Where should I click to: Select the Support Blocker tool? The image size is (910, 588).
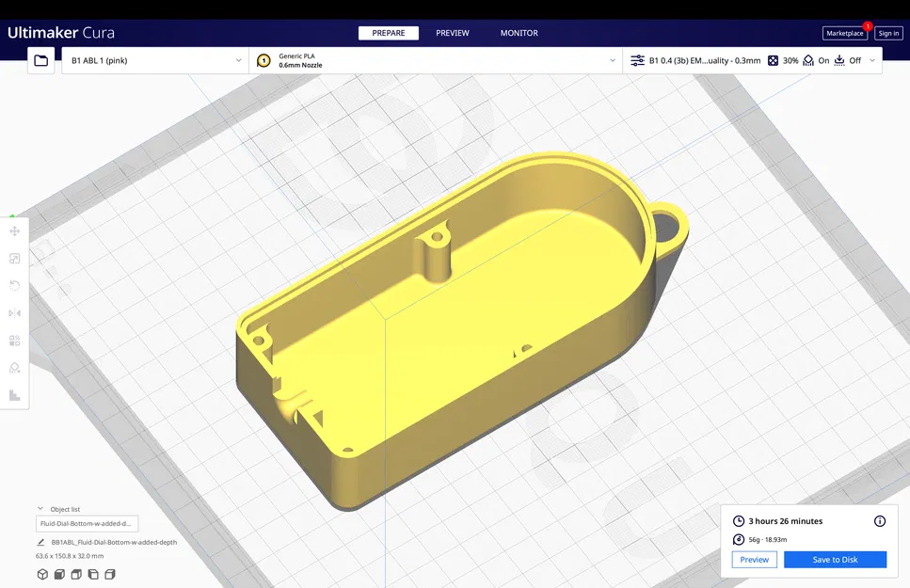(x=14, y=368)
